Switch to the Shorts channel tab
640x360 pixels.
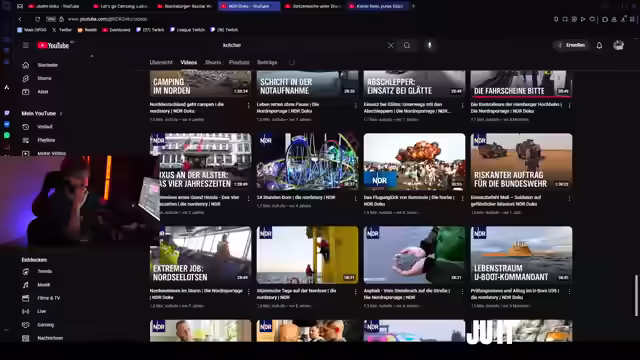click(x=213, y=62)
